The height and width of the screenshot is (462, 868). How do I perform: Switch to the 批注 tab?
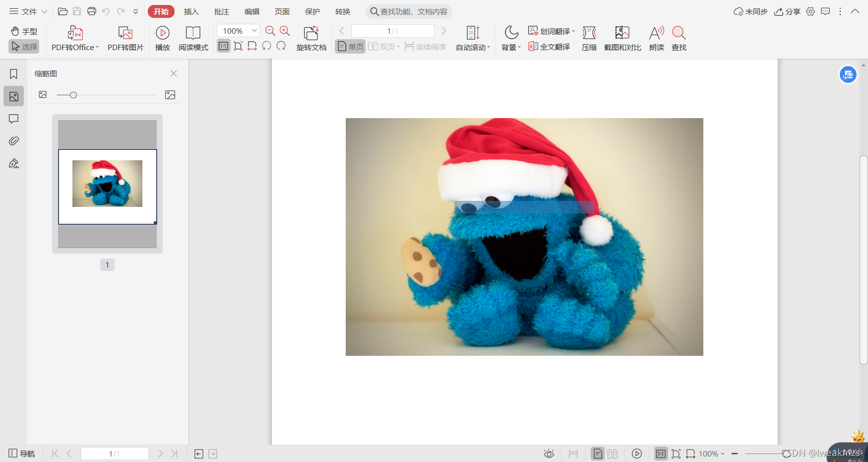pyautogui.click(x=222, y=11)
